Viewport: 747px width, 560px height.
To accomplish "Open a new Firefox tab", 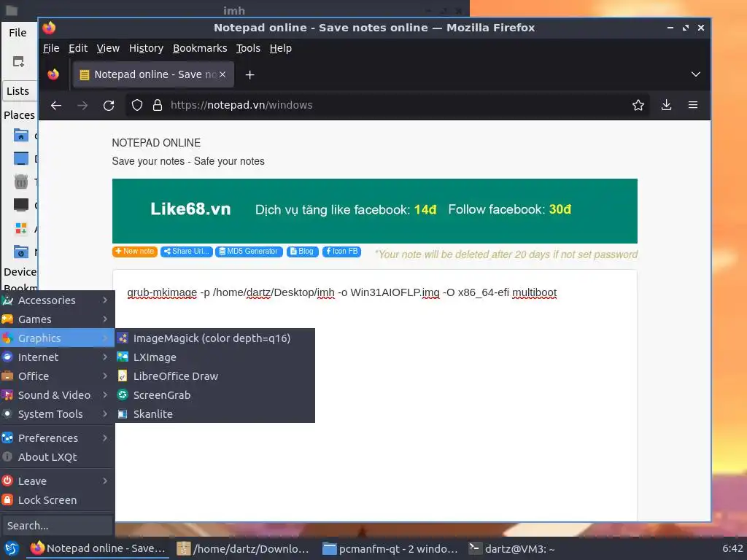I will point(249,75).
